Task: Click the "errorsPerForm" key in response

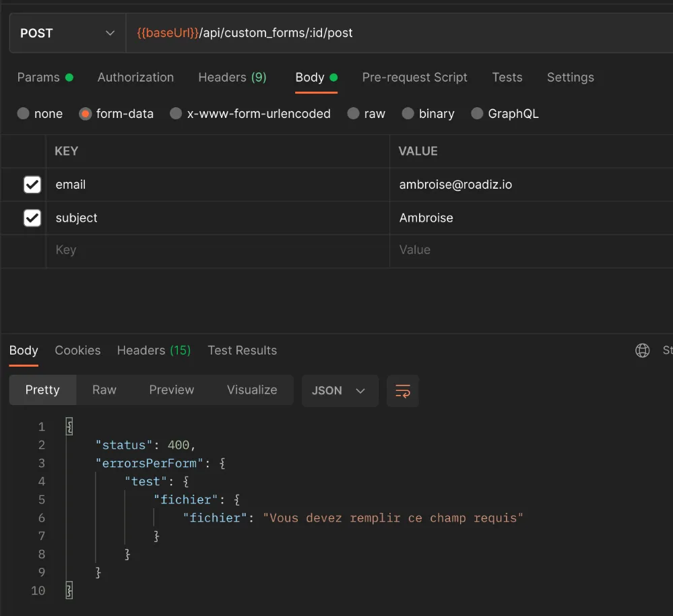Action: [x=150, y=463]
